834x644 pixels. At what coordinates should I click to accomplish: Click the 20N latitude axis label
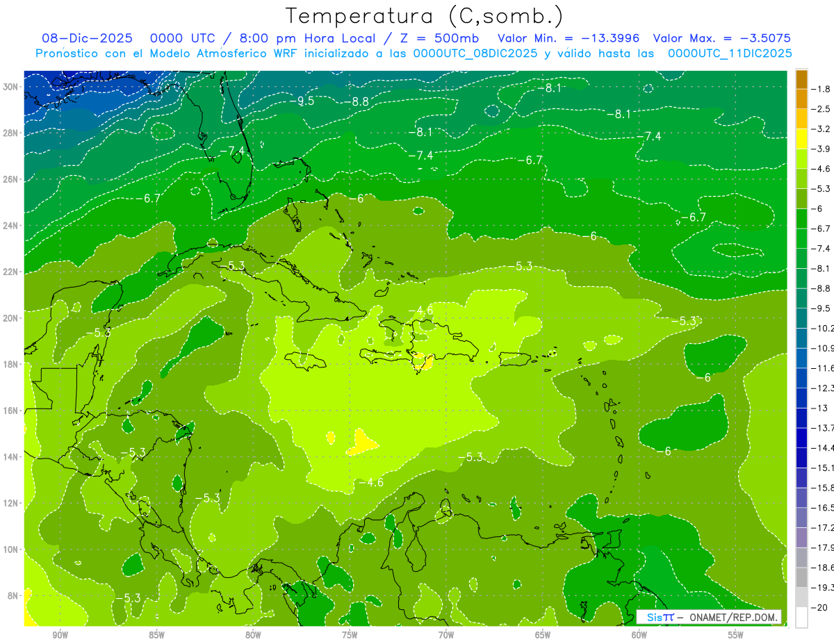pos(10,317)
